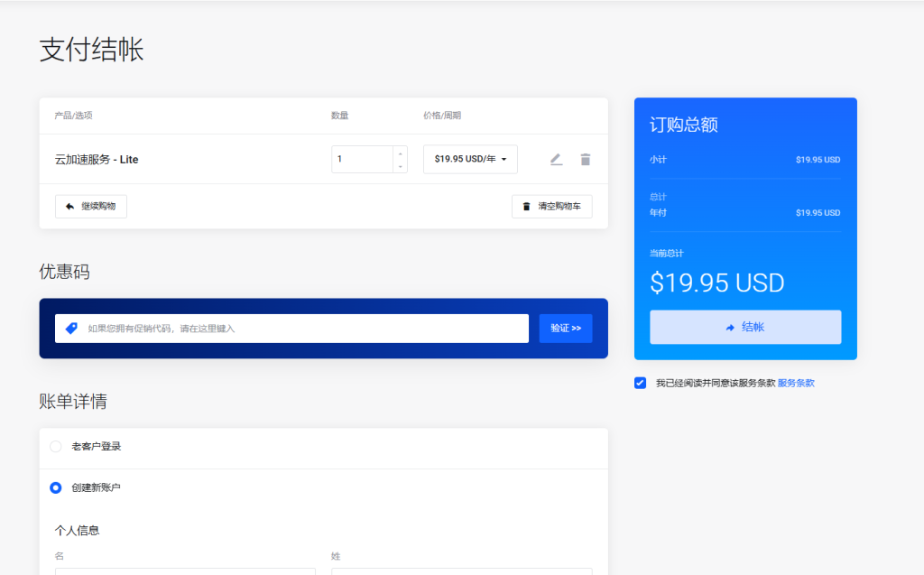
Task: Click the pencil edit icon for cart item
Action: 556,160
